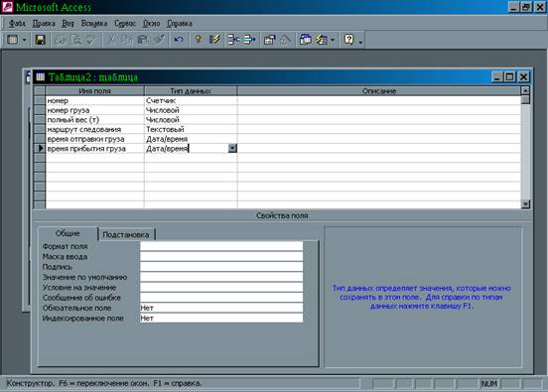Expand the New Object dropdown arrow
This screenshot has height=392, width=548.
[333, 40]
